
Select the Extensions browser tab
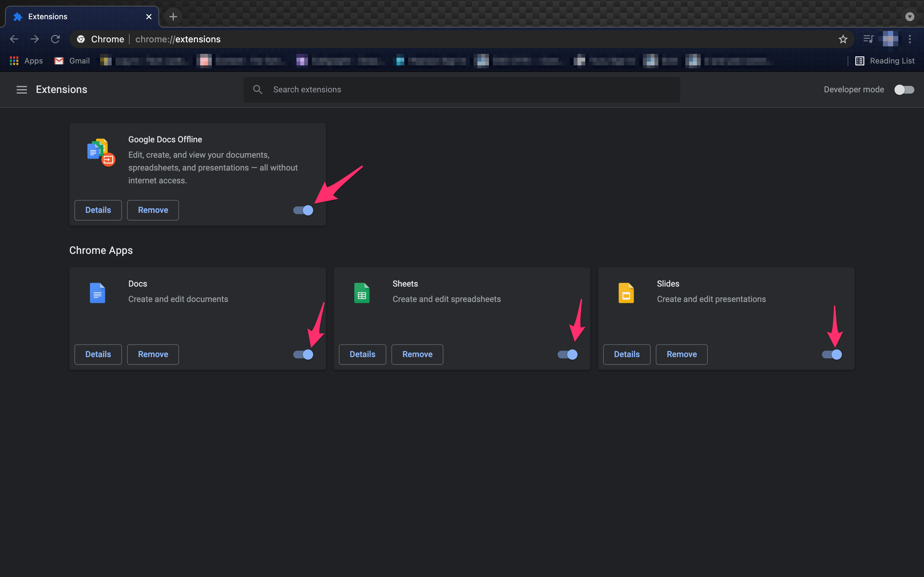pyautogui.click(x=76, y=17)
